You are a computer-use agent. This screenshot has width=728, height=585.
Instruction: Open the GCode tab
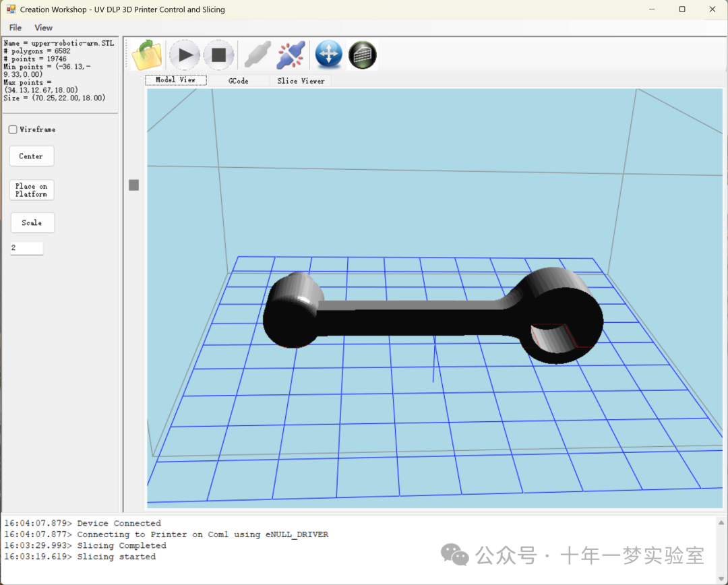tap(239, 81)
